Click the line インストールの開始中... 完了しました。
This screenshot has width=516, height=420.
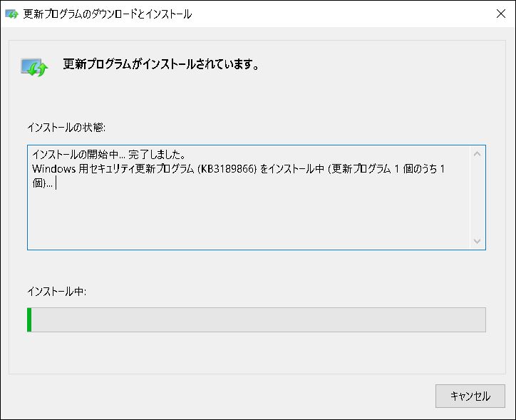pos(108,154)
